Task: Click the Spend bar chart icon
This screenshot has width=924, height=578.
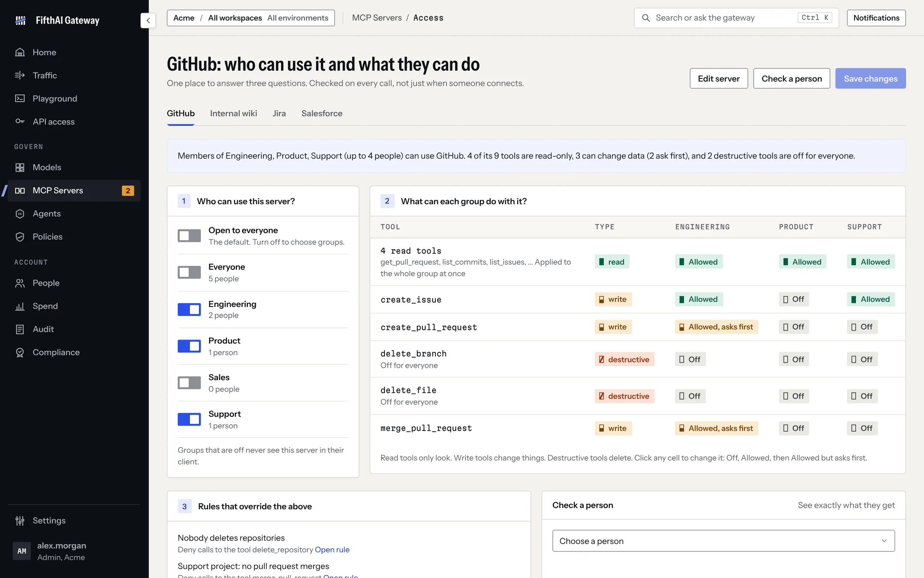Action: (20, 306)
